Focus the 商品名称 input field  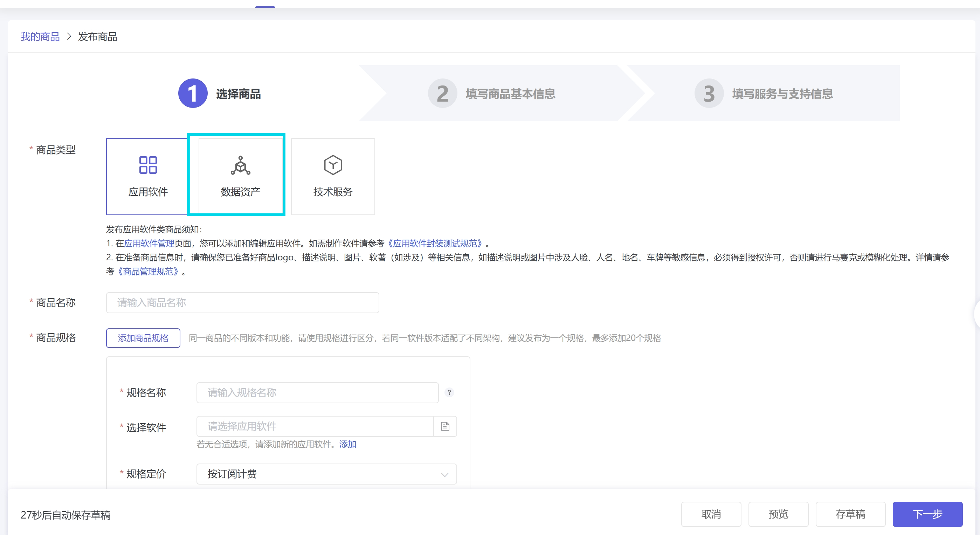[x=242, y=302]
